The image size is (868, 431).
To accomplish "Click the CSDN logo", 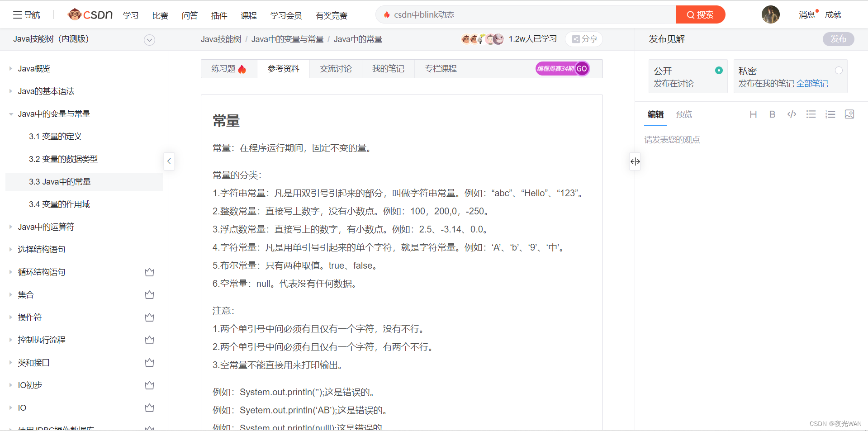I will 90,15.
